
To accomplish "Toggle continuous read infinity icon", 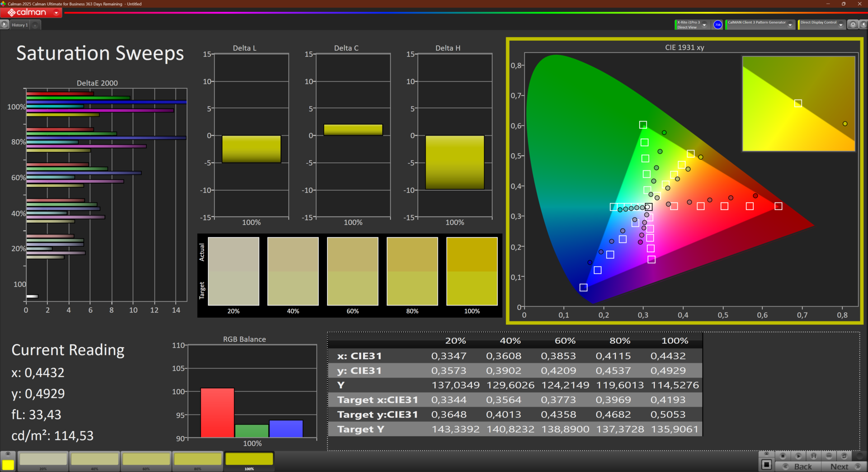I will 829,456.
